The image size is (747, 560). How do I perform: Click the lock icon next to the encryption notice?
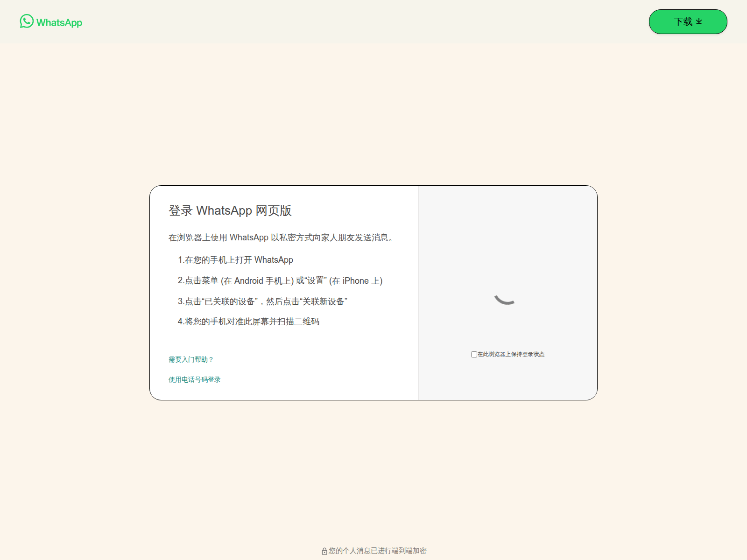tap(324, 551)
